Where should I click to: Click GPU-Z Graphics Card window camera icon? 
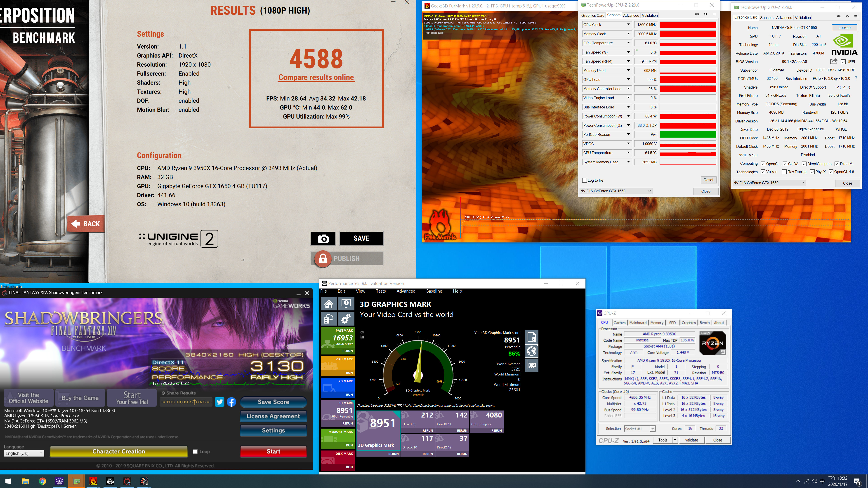click(838, 16)
